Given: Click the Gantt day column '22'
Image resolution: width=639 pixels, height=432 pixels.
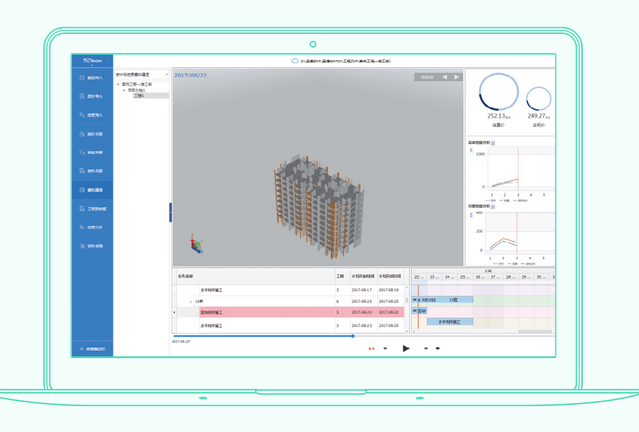Looking at the screenshot, I should [x=419, y=277].
